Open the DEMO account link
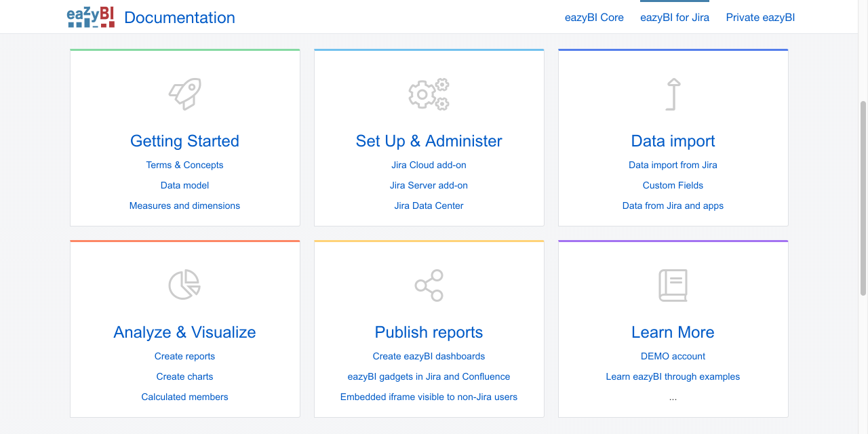868x434 pixels. point(673,356)
